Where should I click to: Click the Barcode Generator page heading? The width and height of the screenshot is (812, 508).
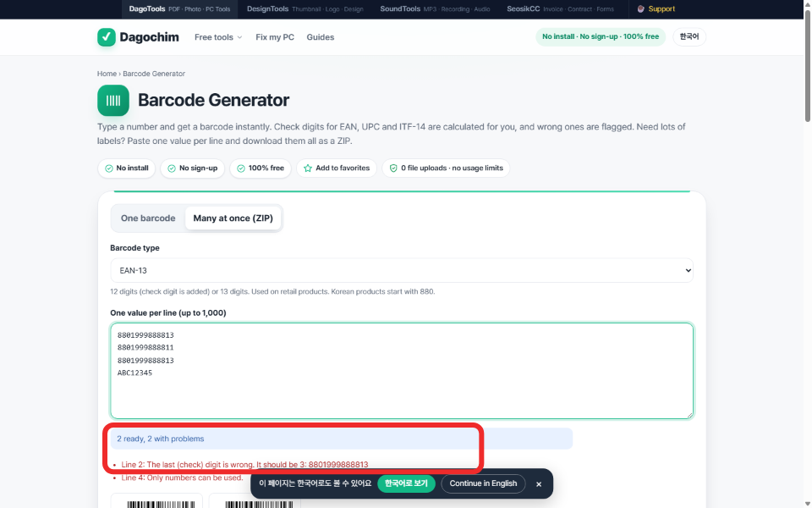pos(213,100)
